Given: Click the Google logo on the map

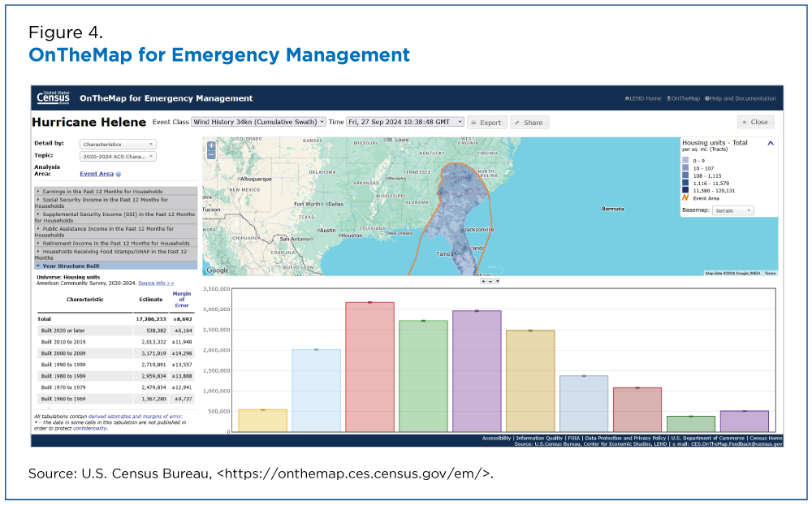Looking at the screenshot, I should 218,270.
